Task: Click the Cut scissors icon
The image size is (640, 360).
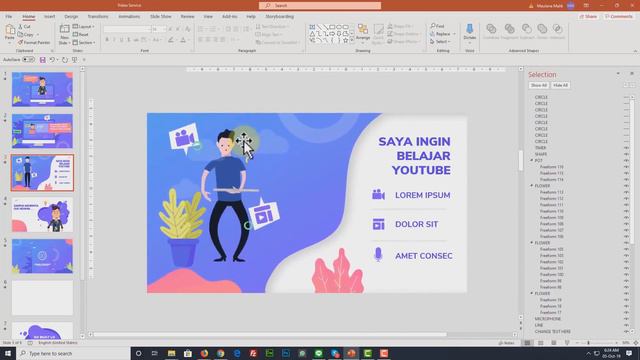Action: tap(20, 27)
